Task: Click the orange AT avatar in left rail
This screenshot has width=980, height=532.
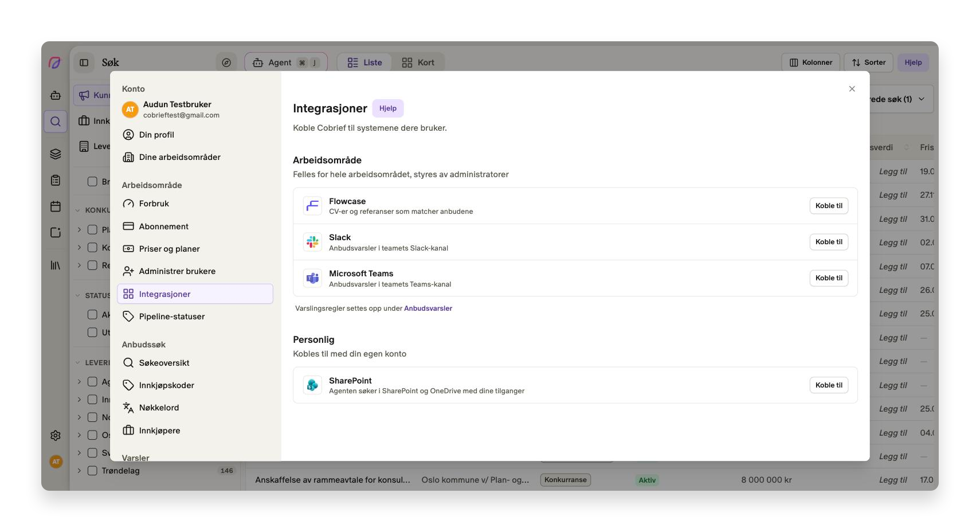Action: (56, 461)
